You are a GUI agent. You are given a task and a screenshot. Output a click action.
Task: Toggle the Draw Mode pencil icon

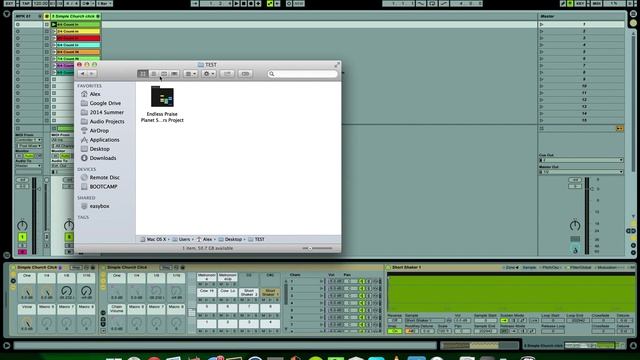coord(563,3)
